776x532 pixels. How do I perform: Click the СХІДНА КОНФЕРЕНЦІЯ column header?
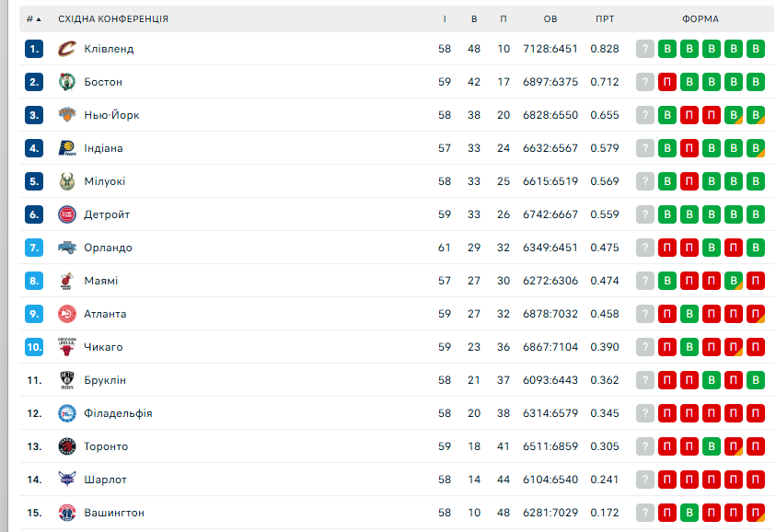click(x=113, y=18)
